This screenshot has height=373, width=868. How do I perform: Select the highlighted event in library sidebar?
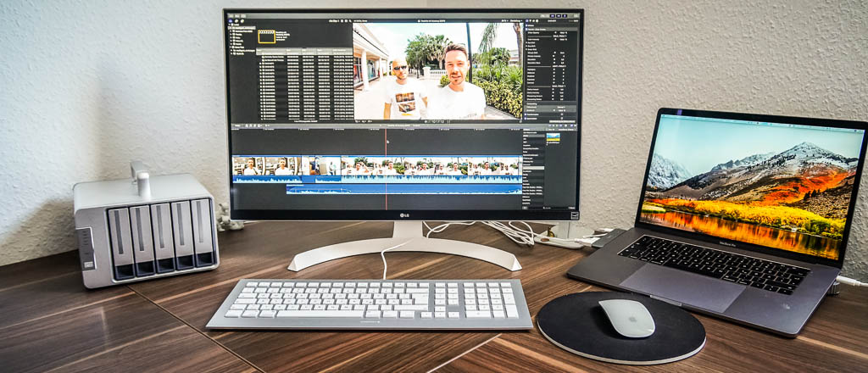tap(243, 28)
